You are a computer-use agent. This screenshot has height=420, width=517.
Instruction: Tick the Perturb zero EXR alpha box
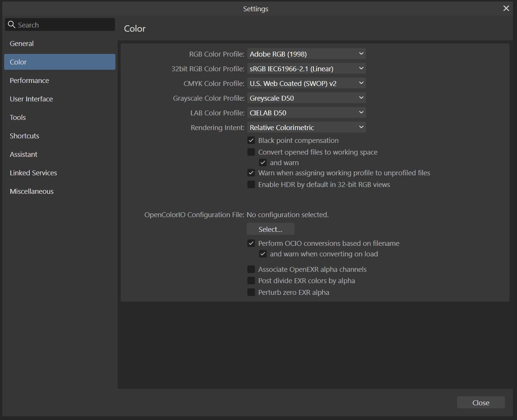(251, 293)
